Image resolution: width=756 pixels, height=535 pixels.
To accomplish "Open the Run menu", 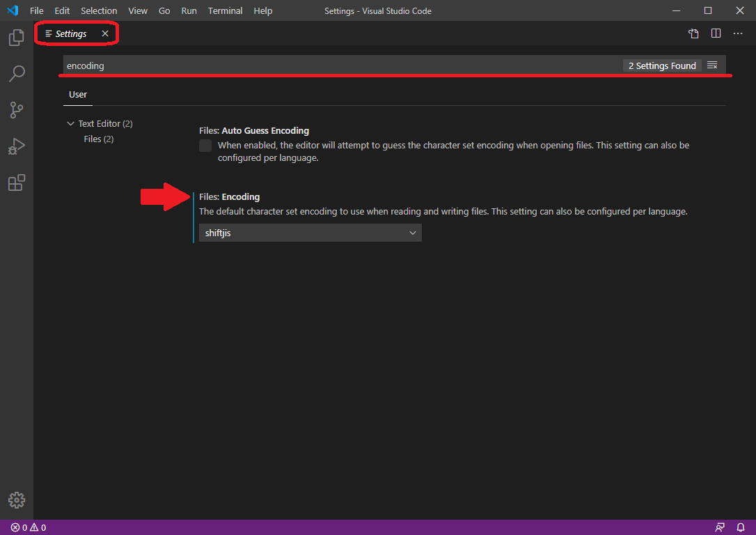I will (189, 10).
